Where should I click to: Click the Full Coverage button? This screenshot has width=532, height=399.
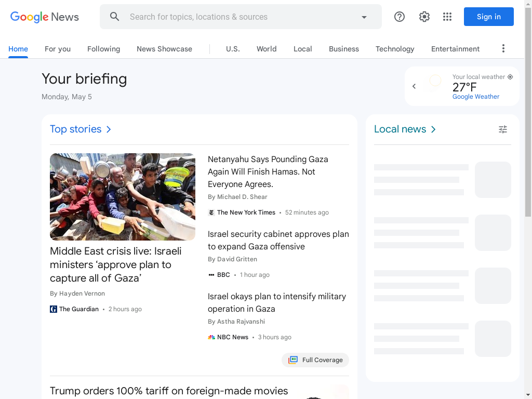315,360
